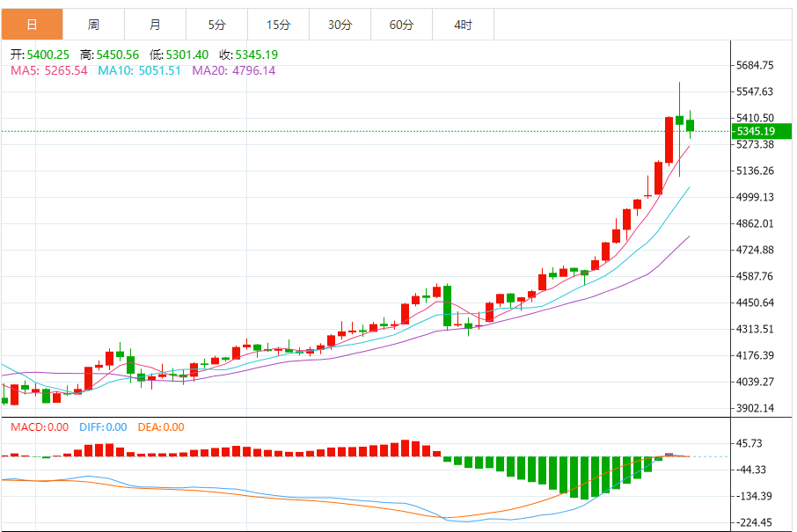Click the MA5 indicator label
This screenshot has width=797, height=532.
pos(48,70)
